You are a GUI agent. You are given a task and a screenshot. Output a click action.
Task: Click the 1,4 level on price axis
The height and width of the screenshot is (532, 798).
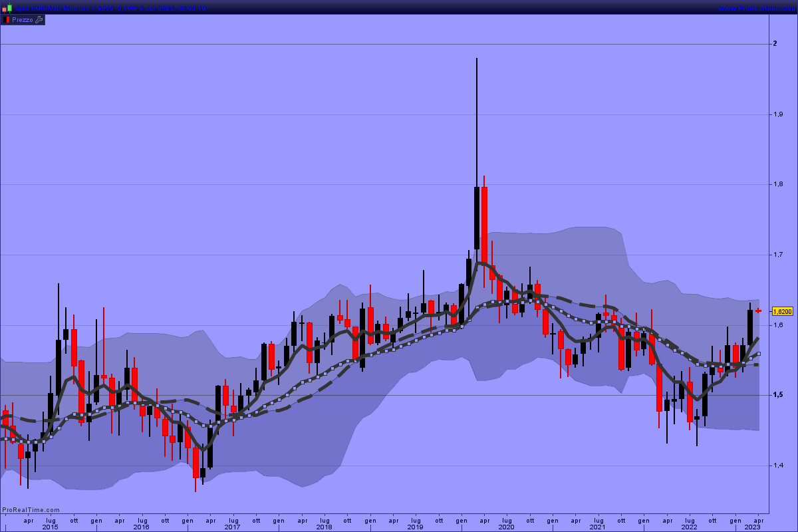[x=777, y=465]
